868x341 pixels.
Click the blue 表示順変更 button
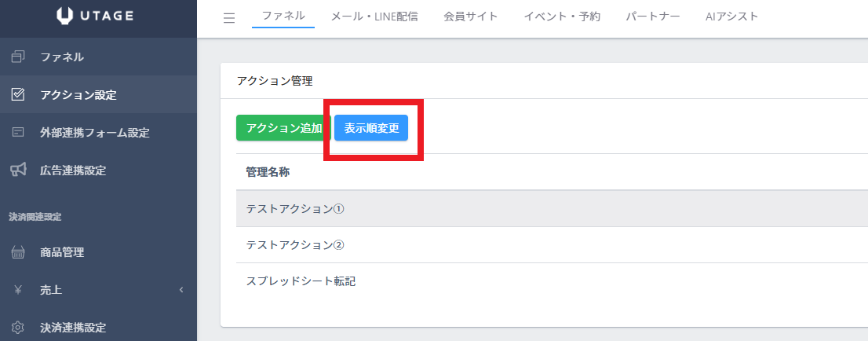click(x=371, y=128)
